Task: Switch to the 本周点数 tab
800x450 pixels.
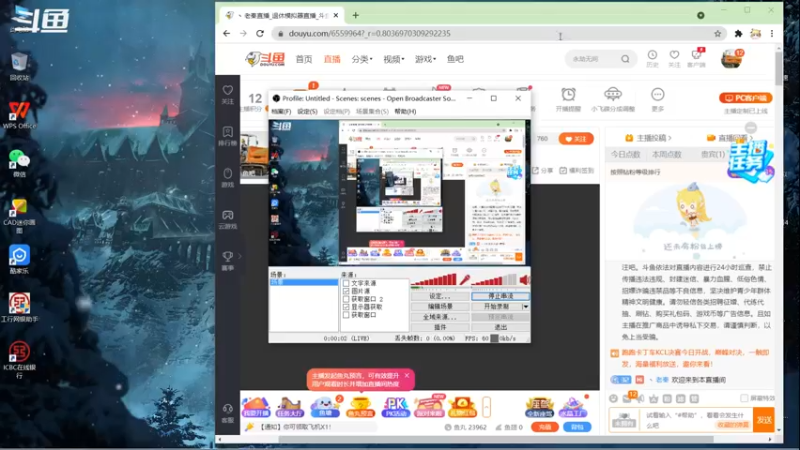Action: point(666,154)
